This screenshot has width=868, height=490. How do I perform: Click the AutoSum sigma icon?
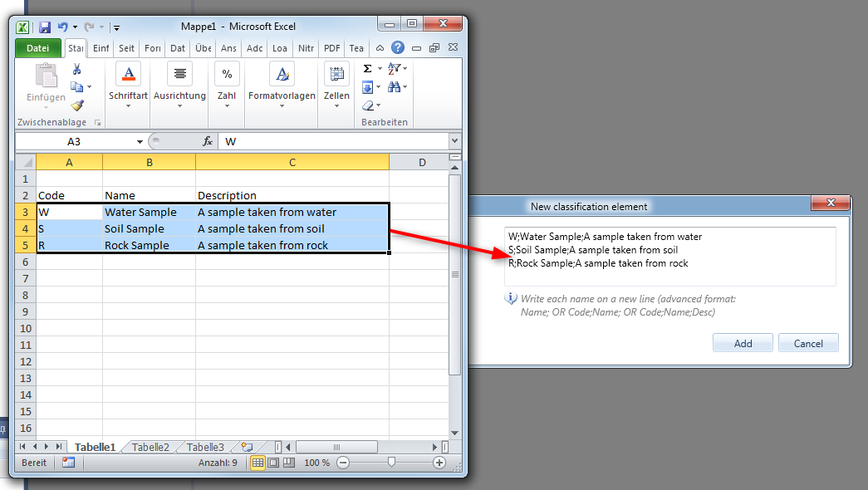point(367,69)
